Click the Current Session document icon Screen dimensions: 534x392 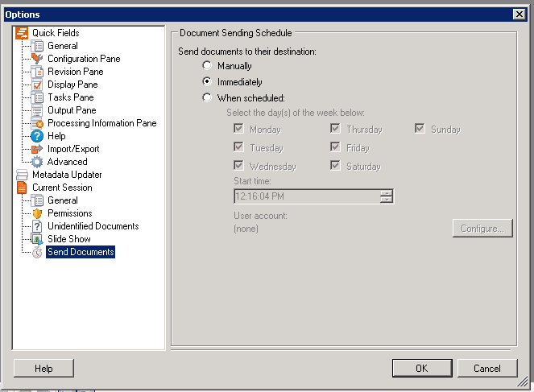tap(22, 188)
